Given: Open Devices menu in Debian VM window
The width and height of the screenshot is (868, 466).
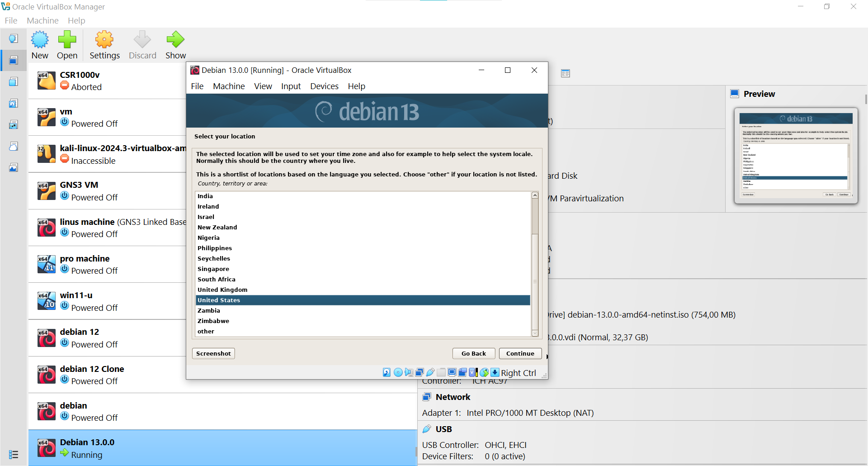Looking at the screenshot, I should (x=324, y=86).
